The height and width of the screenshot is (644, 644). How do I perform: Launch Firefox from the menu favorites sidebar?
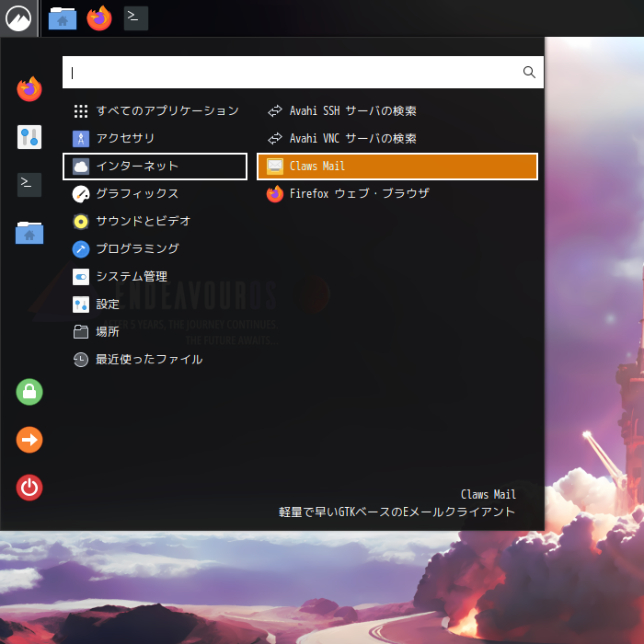(x=29, y=89)
